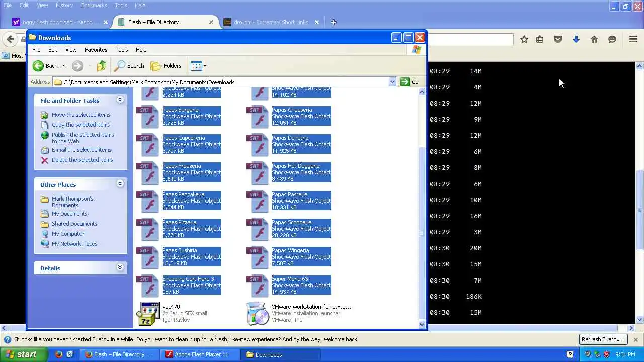Image resolution: width=644 pixels, height=362 pixels.
Task: Open the Edit menu in Downloads window
Action: point(53,50)
